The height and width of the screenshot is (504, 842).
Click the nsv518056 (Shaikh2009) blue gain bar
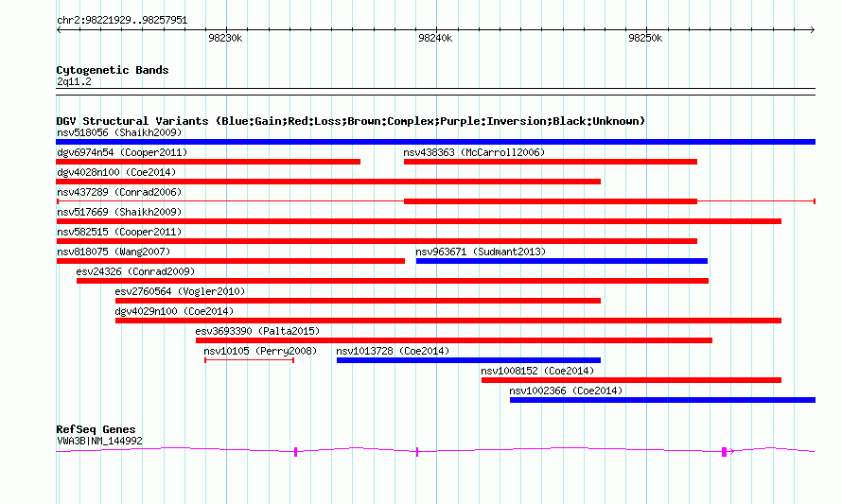[x=435, y=142]
